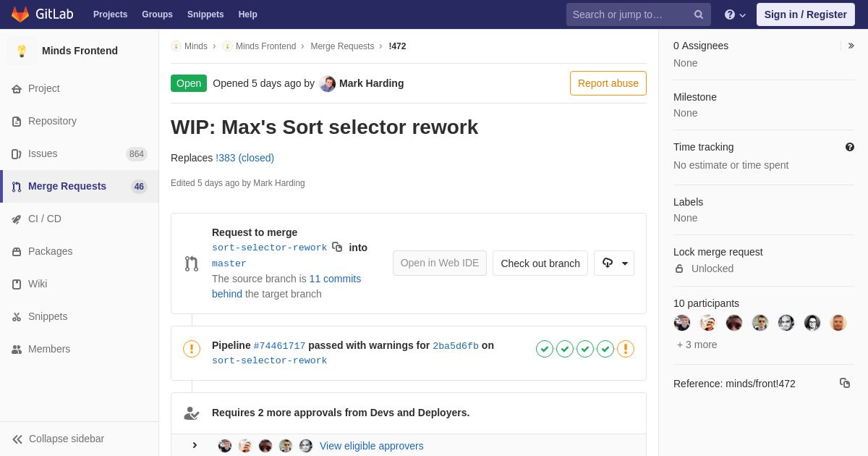Show the + 3 more participants
The image size is (868, 456).
(697, 345)
